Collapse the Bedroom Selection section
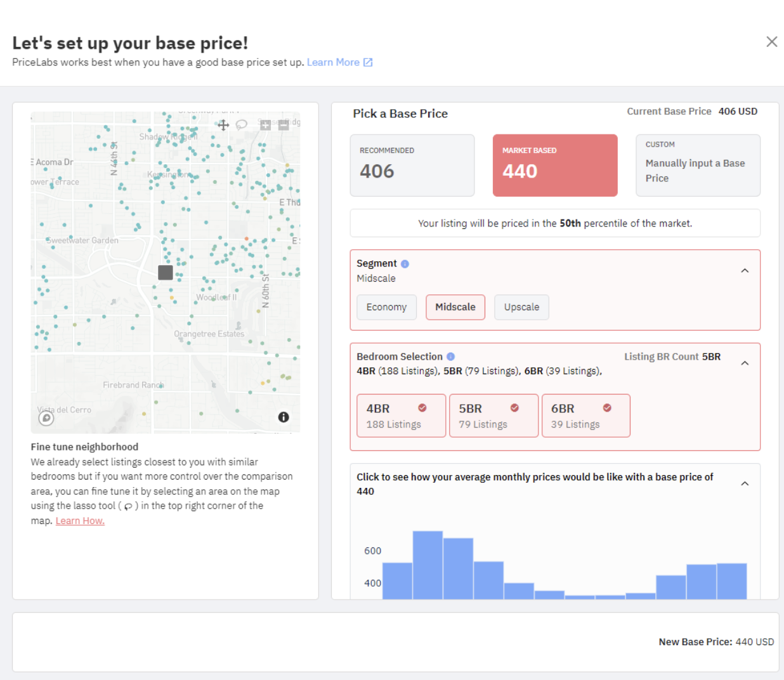 click(x=745, y=363)
